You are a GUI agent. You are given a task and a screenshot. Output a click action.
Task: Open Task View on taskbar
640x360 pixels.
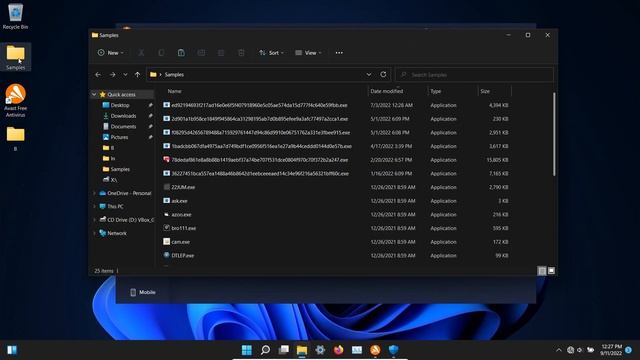(x=284, y=350)
